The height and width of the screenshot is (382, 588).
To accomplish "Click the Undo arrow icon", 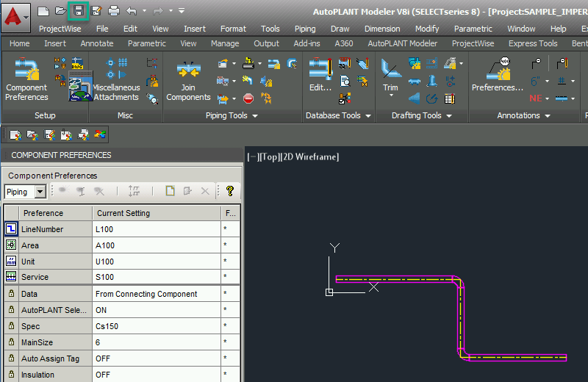I will coord(131,11).
